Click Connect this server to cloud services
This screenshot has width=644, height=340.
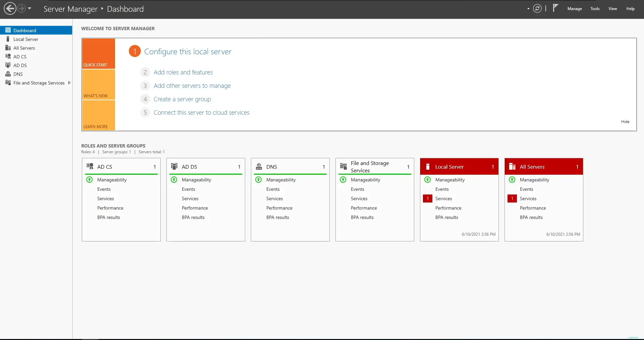coord(201,112)
